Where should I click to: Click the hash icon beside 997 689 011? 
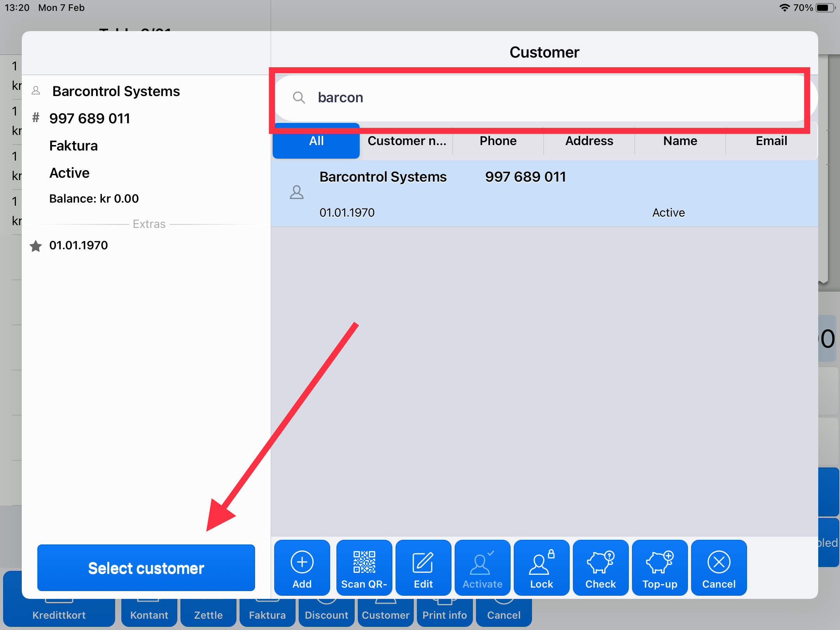[36, 117]
